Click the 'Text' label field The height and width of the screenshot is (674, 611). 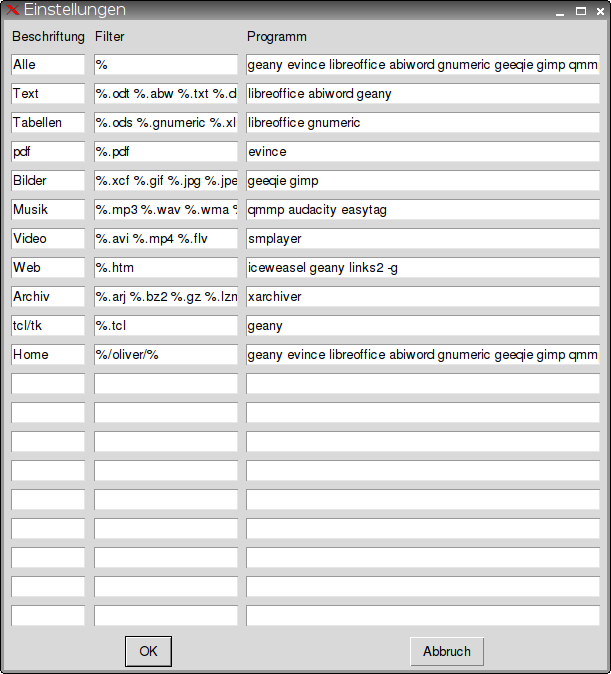coord(48,93)
